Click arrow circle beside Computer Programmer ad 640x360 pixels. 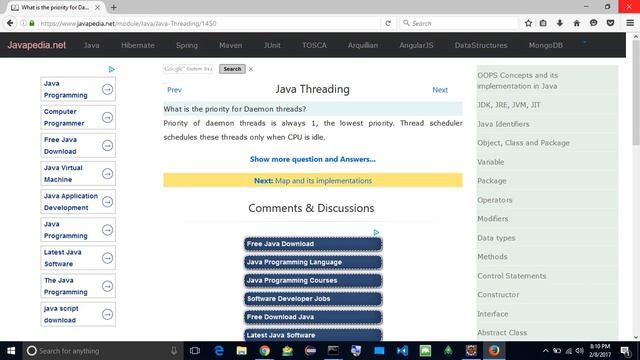coord(107,118)
